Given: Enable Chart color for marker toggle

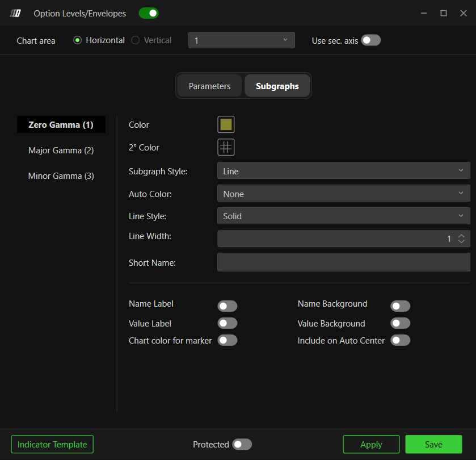Looking at the screenshot, I should 227,340.
